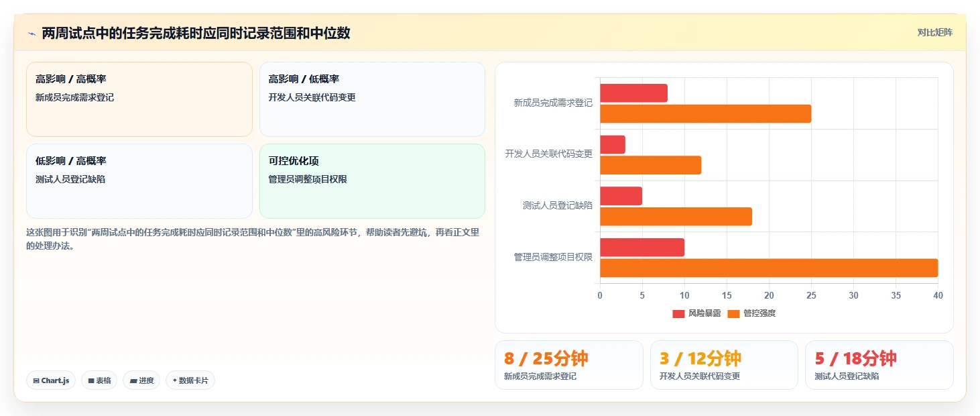The image size is (980, 416).
Task: Click the red 风险暴露 bar for 管理员调整项目权限
Action: (642, 248)
